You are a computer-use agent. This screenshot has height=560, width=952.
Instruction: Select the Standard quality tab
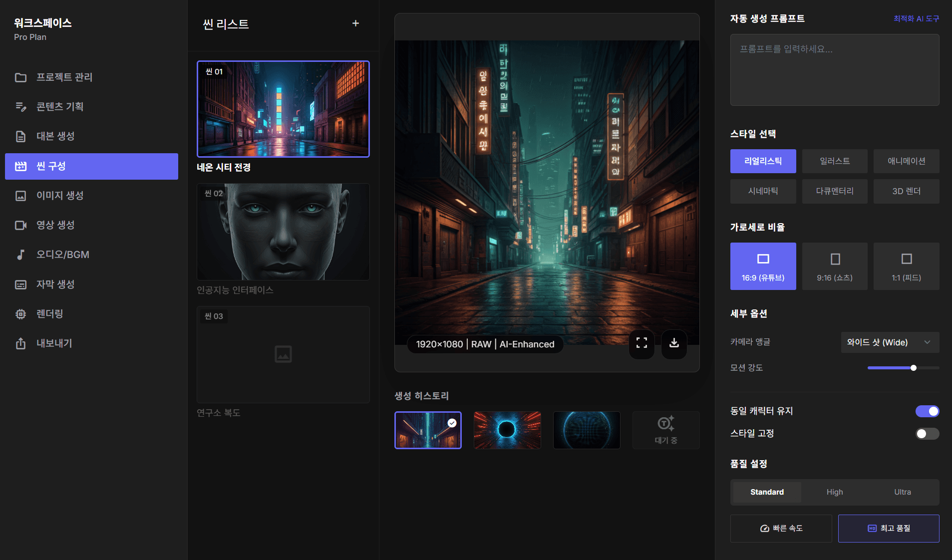point(767,492)
